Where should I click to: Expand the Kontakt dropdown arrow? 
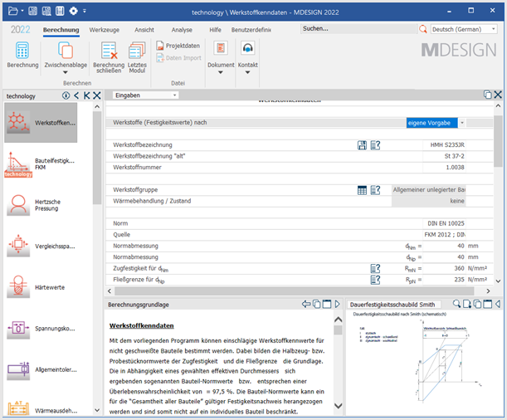247,72
